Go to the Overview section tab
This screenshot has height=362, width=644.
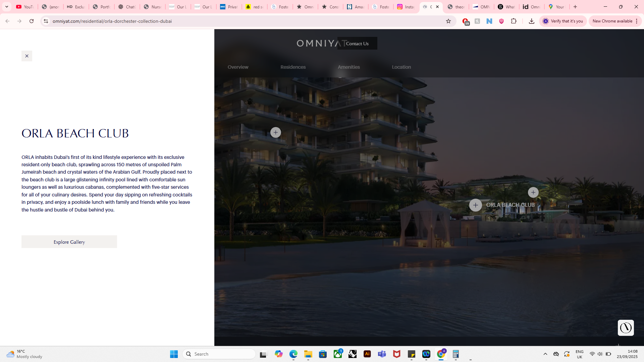tap(238, 67)
